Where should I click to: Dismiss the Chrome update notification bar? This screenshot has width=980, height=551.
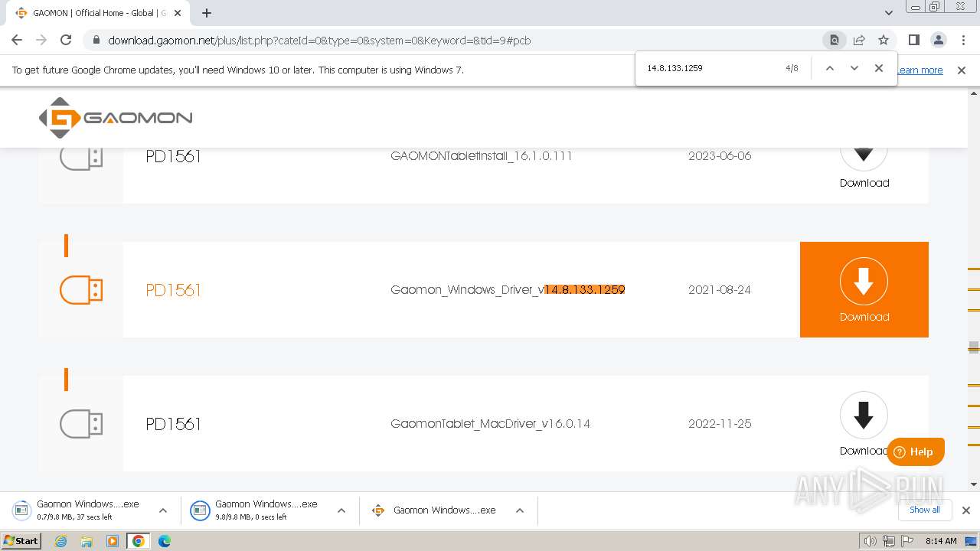tap(962, 70)
